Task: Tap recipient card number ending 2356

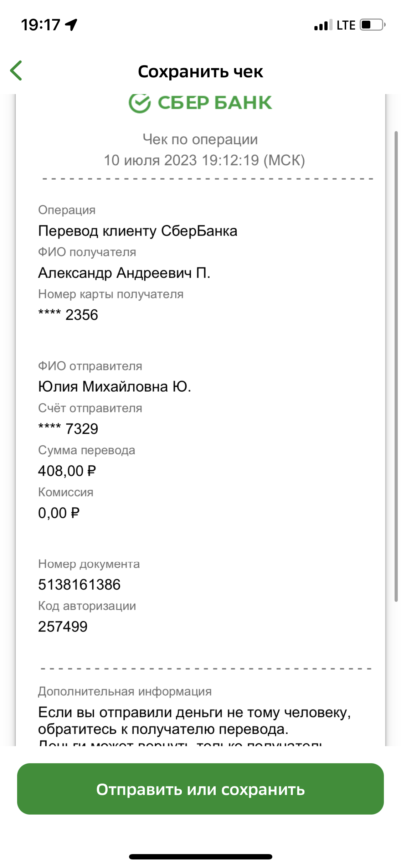Action: tap(68, 315)
